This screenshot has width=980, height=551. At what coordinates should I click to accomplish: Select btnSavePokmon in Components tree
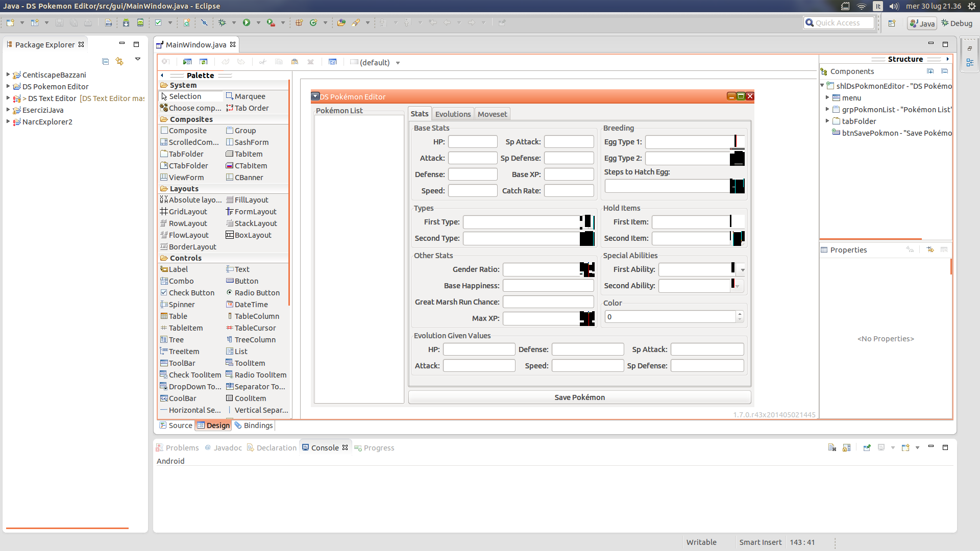(891, 133)
